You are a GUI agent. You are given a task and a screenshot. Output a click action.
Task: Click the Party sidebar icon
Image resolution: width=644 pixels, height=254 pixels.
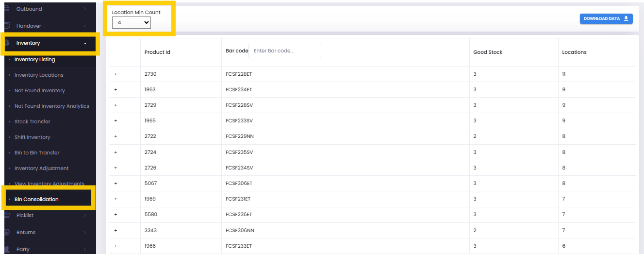[x=7, y=249]
